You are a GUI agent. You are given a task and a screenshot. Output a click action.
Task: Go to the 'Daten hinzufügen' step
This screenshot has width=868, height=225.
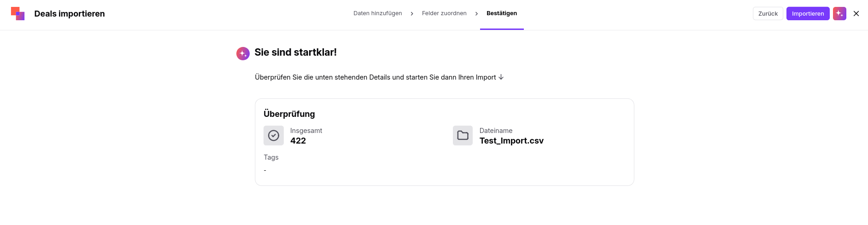pos(377,13)
